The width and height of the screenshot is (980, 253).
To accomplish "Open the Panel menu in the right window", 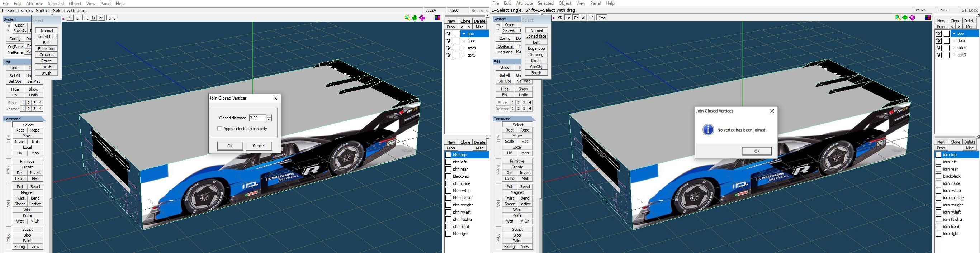I will 595,3.
